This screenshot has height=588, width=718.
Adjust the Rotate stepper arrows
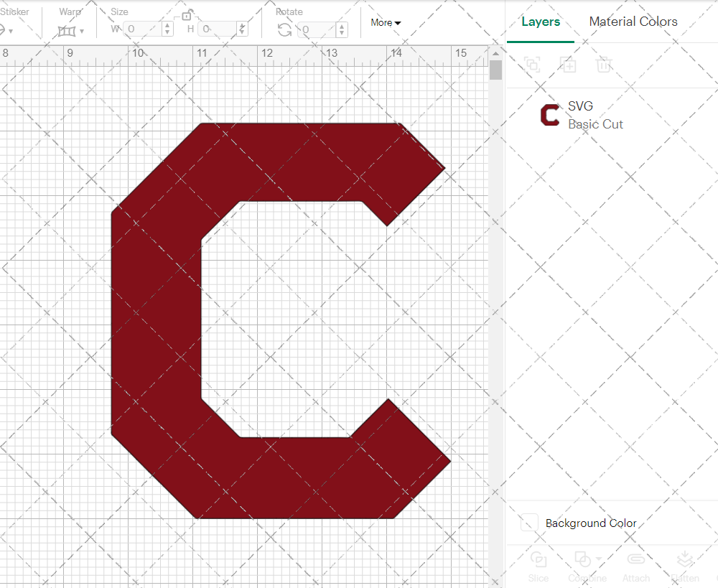coord(342,29)
